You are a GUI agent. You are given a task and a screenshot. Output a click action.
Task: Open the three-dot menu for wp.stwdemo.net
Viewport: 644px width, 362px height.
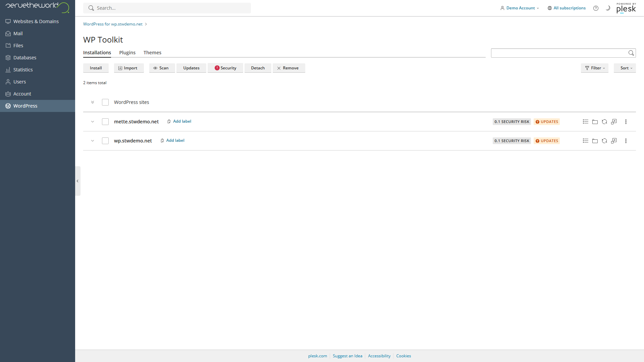tap(626, 141)
